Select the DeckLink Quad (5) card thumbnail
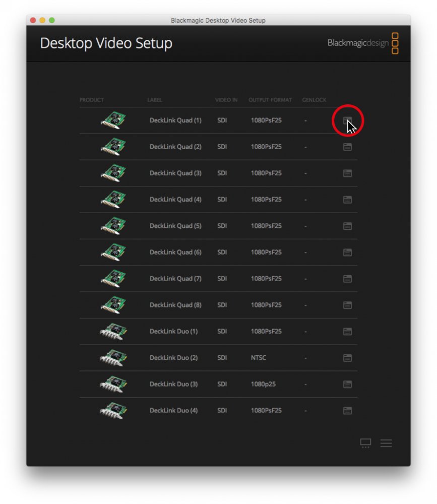The height and width of the screenshot is (504, 437). pyautogui.click(x=113, y=226)
